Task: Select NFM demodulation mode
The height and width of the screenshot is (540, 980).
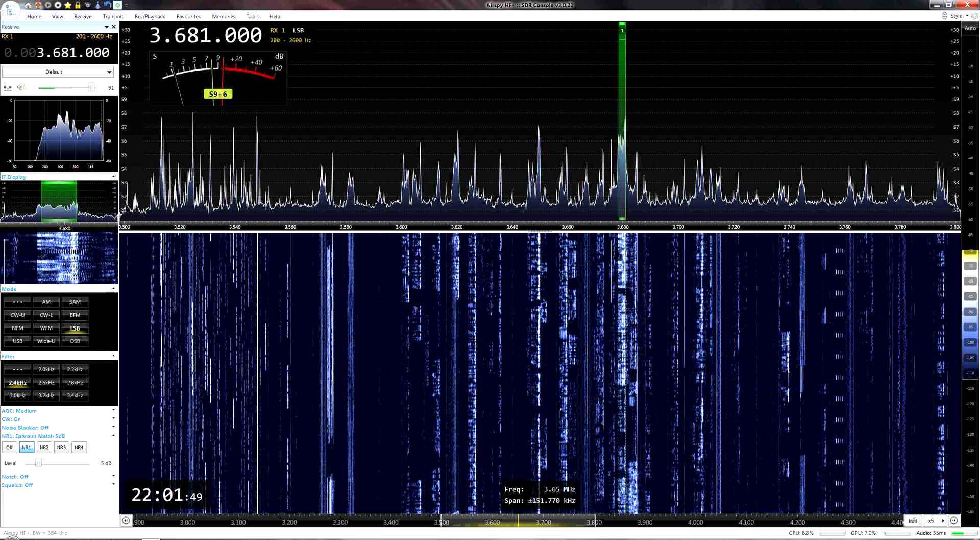Action: [17, 328]
